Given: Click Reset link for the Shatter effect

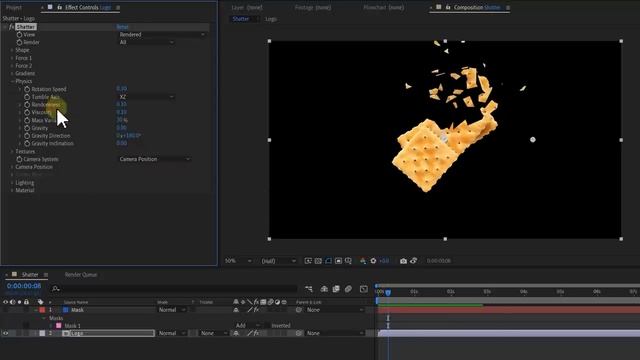Looking at the screenshot, I should pyautogui.click(x=122, y=27).
